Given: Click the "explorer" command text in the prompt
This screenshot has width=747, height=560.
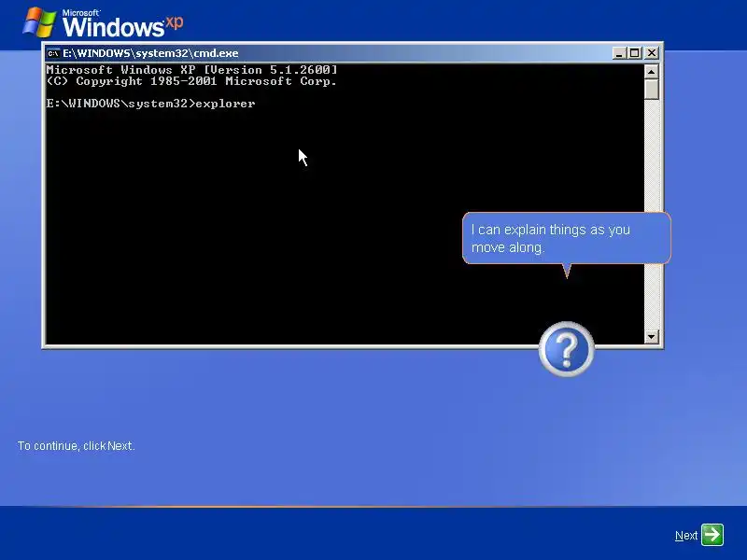Looking at the screenshot, I should click(x=225, y=104).
